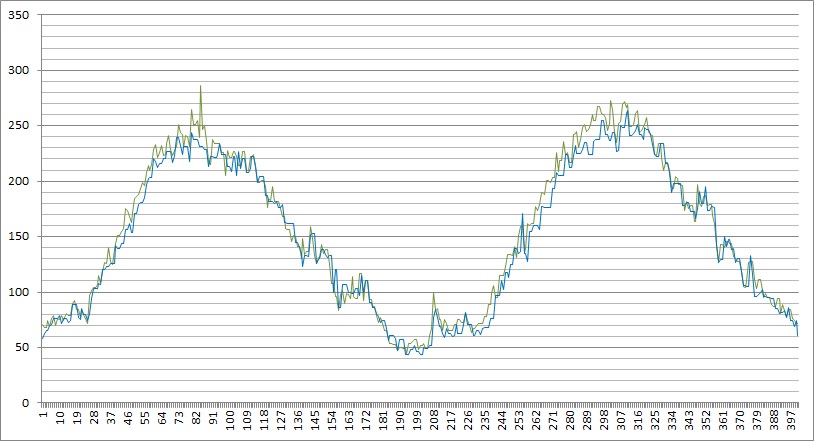Click horizontal axis label 208
This screenshot has height=441, width=814.
point(434,421)
